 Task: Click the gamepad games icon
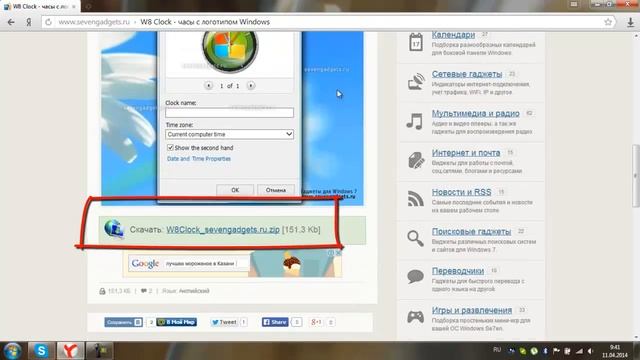pos(416,316)
